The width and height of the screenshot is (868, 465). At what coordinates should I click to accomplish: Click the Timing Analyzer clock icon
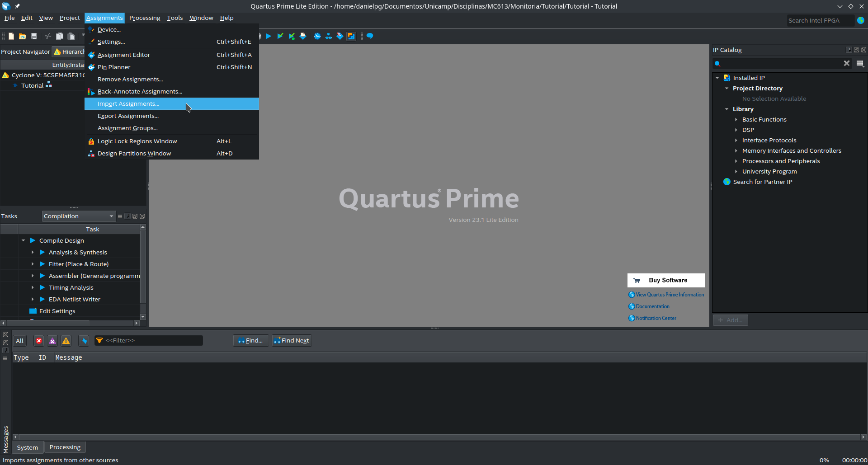click(317, 36)
